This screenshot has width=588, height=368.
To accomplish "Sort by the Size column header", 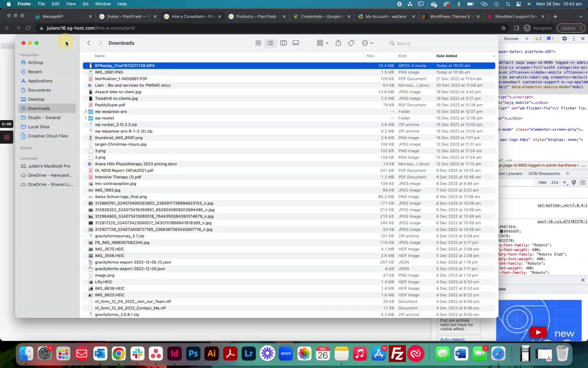I will click(x=370, y=56).
